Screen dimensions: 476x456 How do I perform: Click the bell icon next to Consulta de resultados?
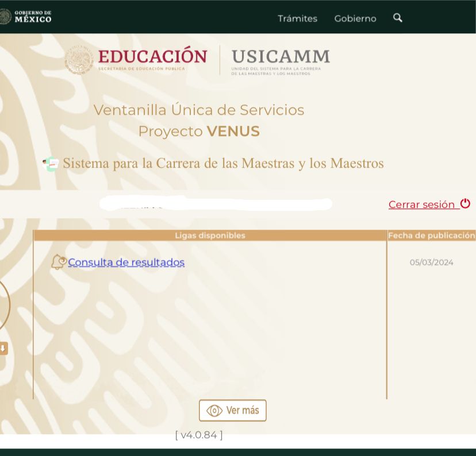[x=59, y=262]
